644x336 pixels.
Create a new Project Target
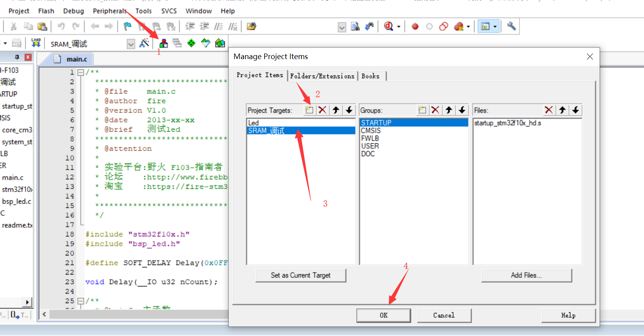[309, 110]
